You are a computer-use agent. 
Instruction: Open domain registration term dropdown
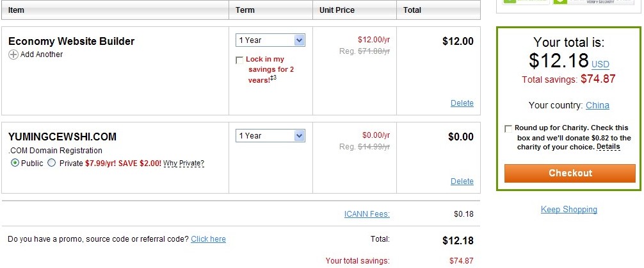[270, 136]
